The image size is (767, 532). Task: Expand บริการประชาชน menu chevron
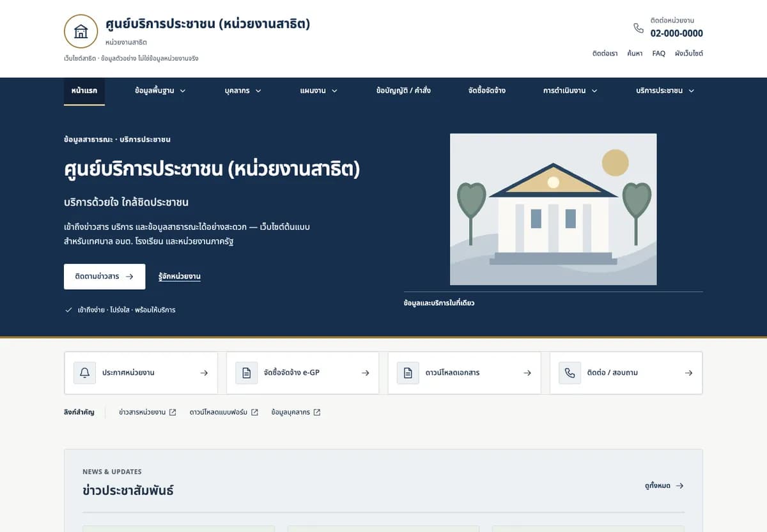tap(691, 91)
